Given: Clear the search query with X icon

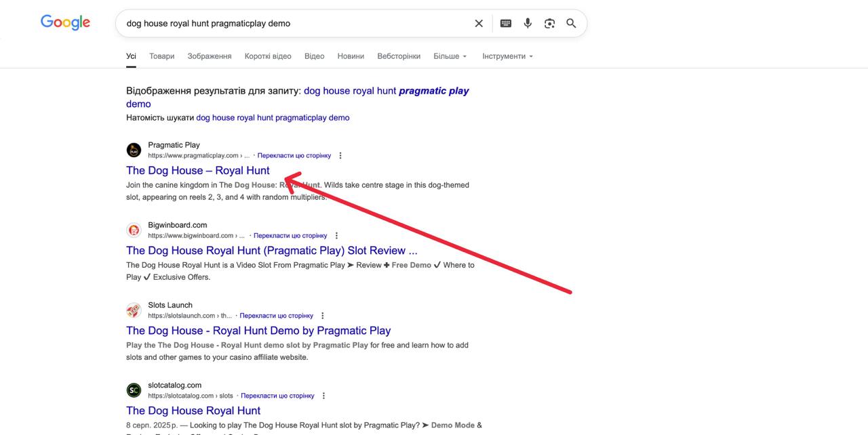Looking at the screenshot, I should point(479,23).
